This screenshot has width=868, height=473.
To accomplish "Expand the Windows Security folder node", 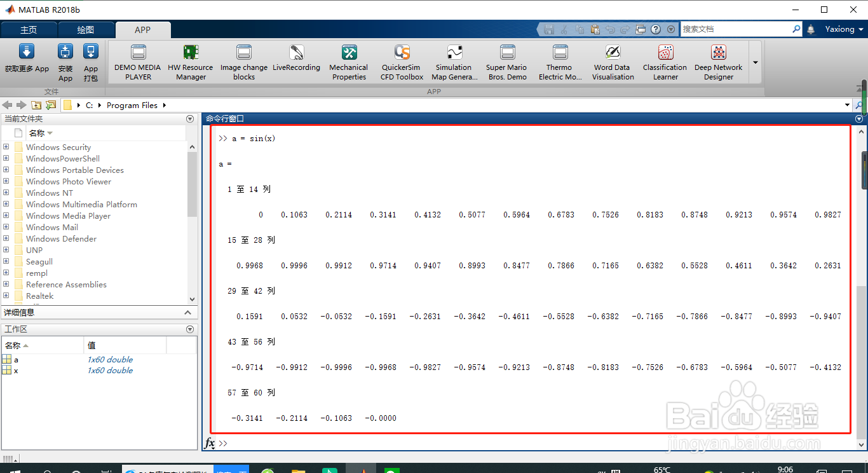I will (6, 147).
